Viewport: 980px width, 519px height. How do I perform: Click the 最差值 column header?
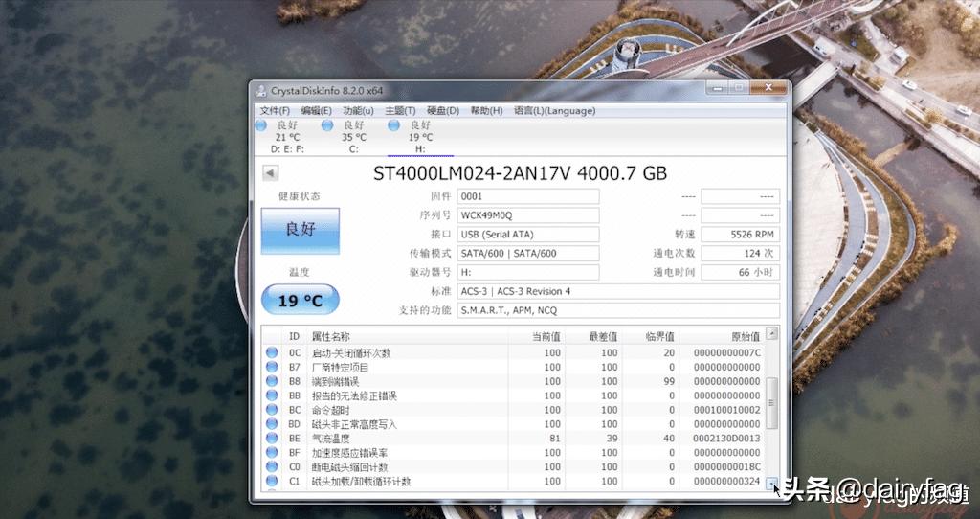pyautogui.click(x=593, y=337)
